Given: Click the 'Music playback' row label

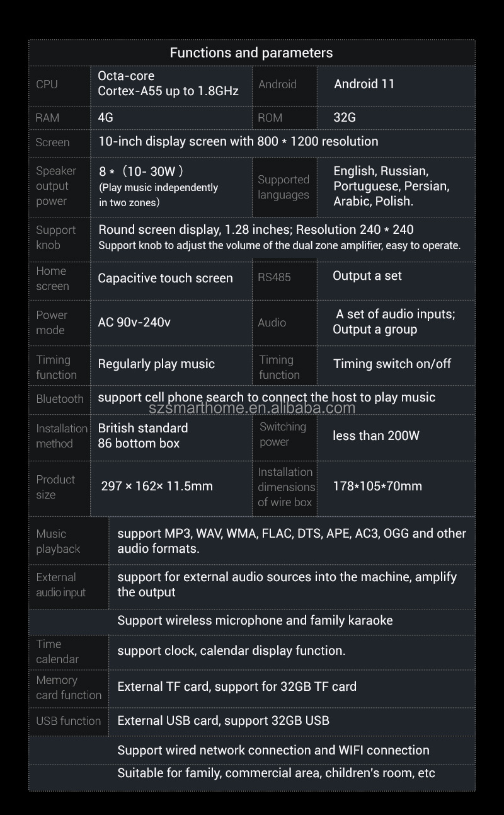Looking at the screenshot, I should click(58, 541).
